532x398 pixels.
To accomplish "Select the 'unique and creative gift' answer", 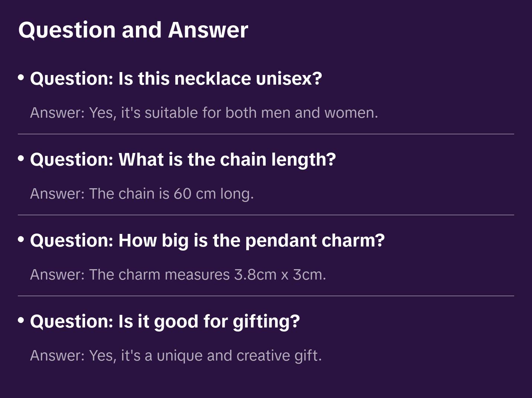I will pyautogui.click(x=176, y=356).
